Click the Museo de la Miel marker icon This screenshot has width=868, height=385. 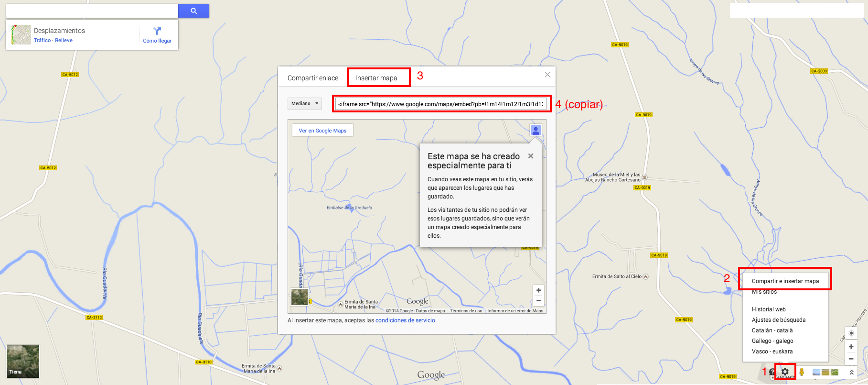[x=645, y=177]
